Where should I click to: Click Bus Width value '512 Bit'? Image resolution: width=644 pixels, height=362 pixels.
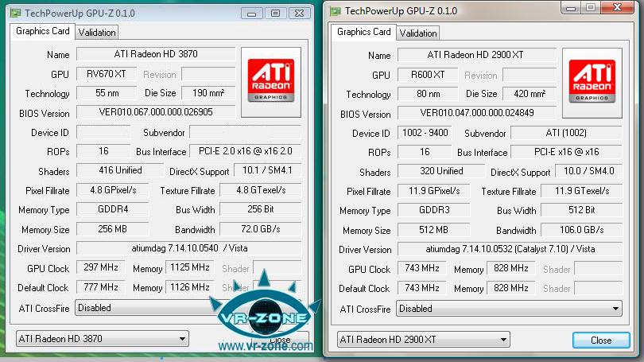[581, 210]
